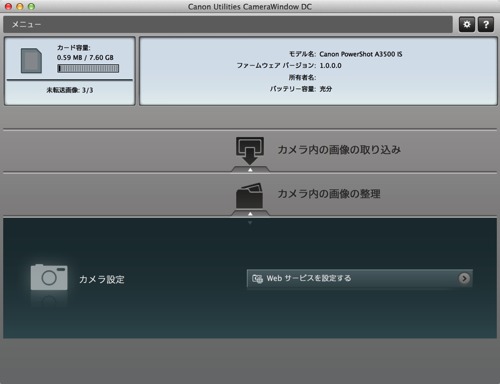
Task: Expand the カメラ内の画像の整理 section tab
Action: pos(250,213)
